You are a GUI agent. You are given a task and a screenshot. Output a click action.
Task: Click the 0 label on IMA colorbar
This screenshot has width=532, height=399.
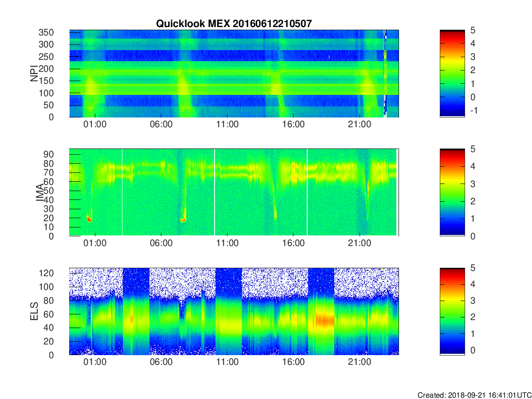pos(473,236)
